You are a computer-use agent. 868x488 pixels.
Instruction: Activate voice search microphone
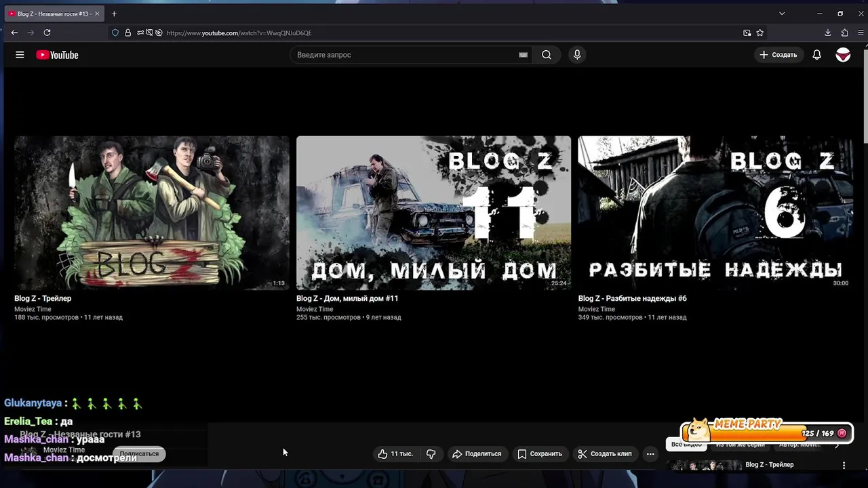point(577,55)
